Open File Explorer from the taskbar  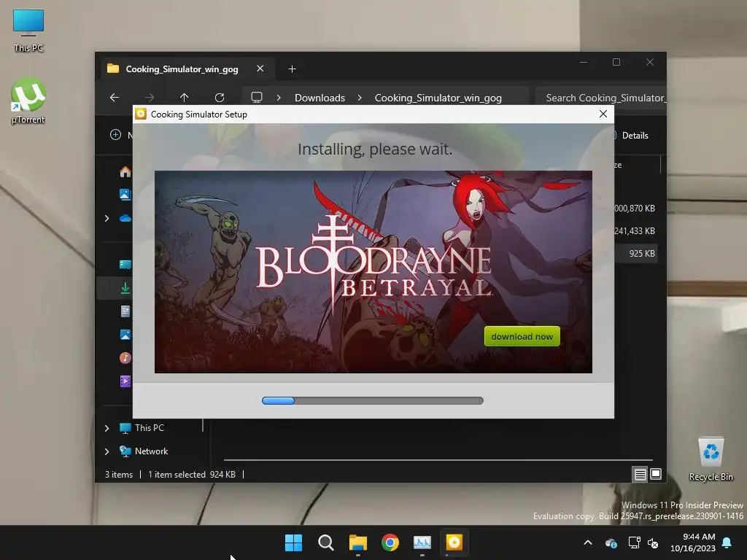pyautogui.click(x=357, y=542)
